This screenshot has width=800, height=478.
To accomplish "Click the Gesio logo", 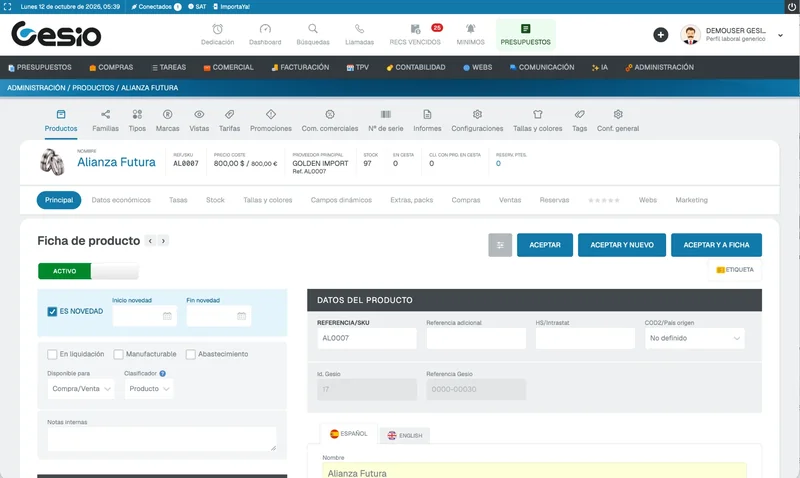I will (x=56, y=34).
